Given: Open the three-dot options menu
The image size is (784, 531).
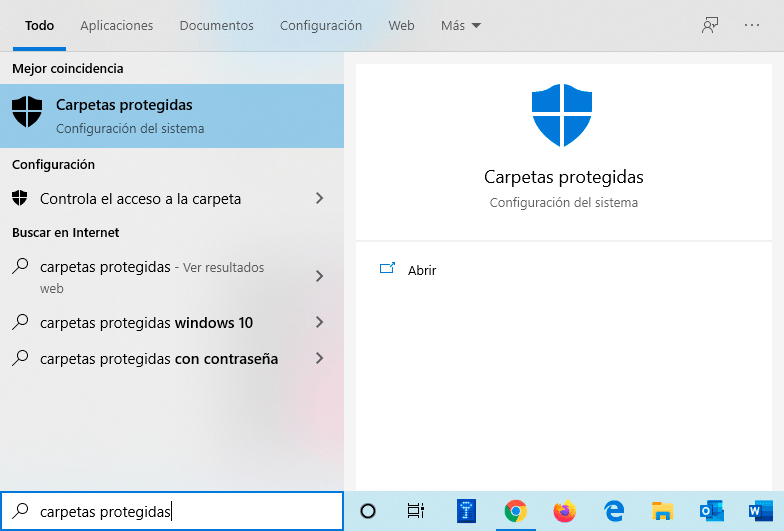Looking at the screenshot, I should (752, 25).
